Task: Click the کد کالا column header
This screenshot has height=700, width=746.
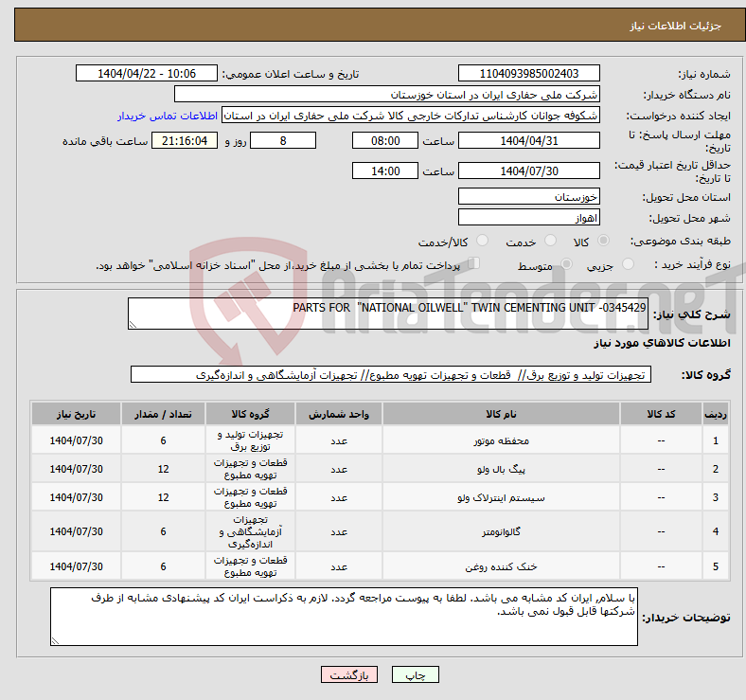Action: click(x=661, y=414)
